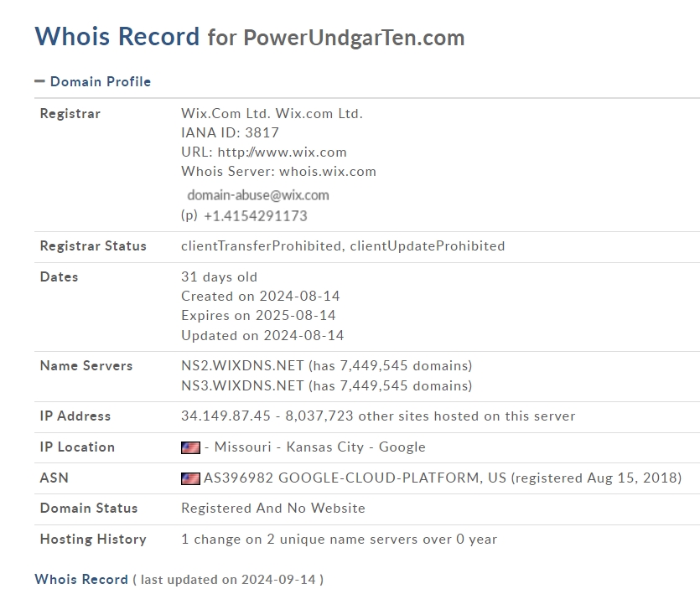
Task: Click the US flag icon beside AS396982
Action: [x=190, y=478]
